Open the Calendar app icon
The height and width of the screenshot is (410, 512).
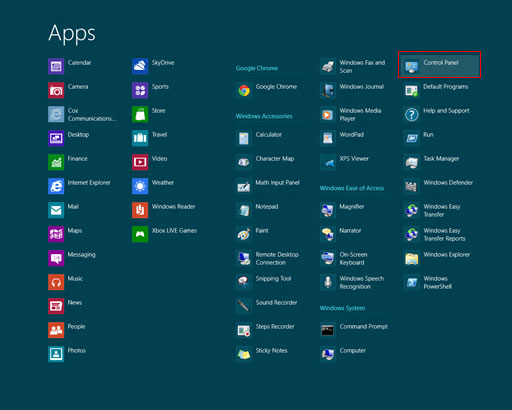coord(56,66)
